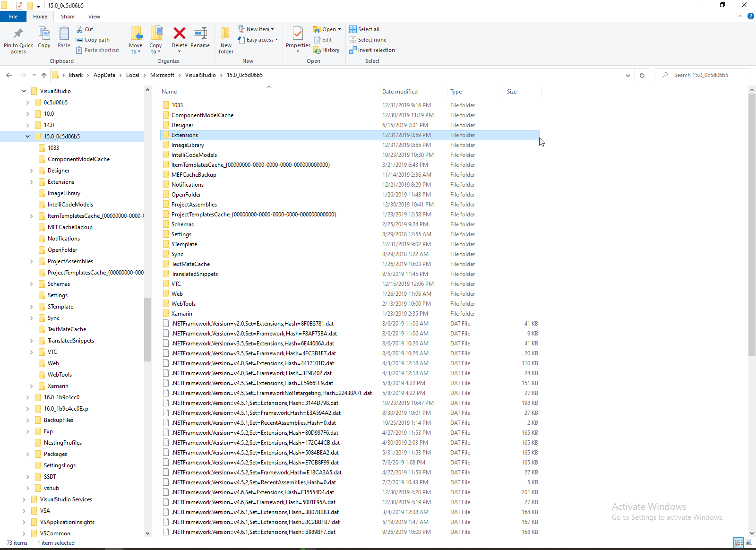This screenshot has width=756, height=550.
Task: Click Invert selection
Action: coord(372,50)
